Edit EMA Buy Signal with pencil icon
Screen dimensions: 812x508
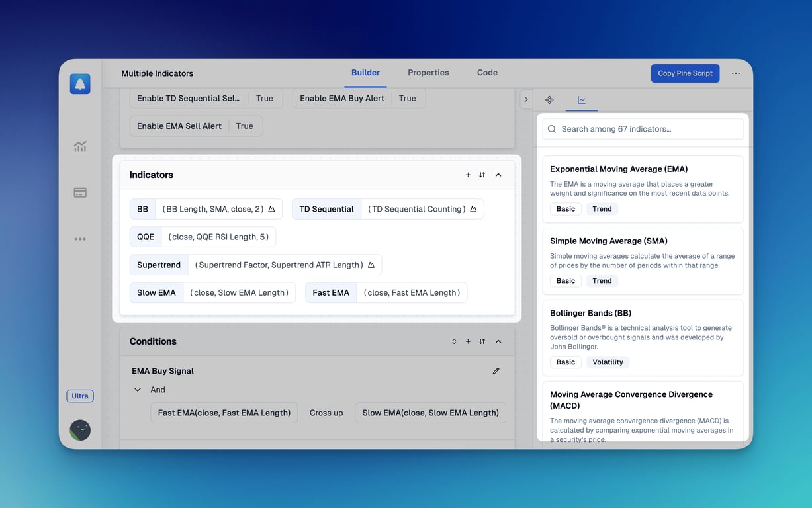[496, 371]
